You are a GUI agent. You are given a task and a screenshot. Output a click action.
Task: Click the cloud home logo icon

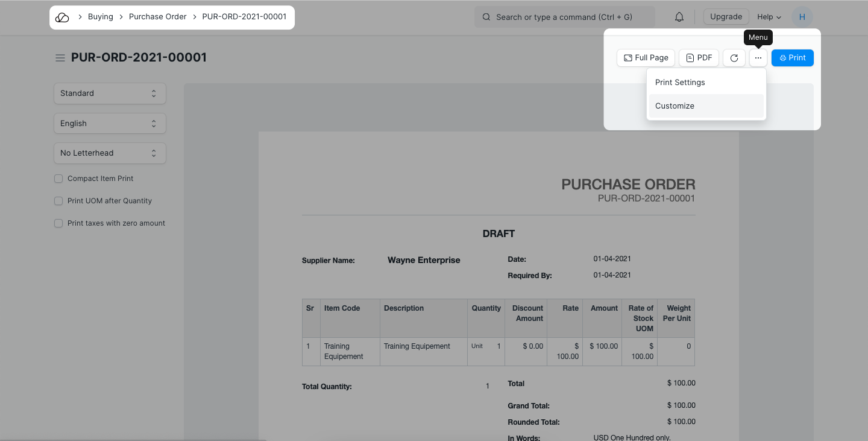(62, 17)
